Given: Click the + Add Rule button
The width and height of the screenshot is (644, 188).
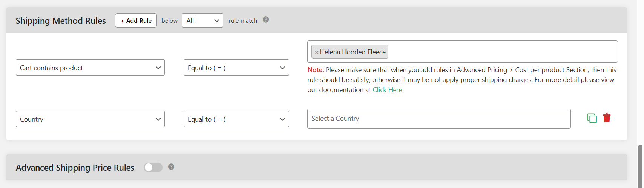Looking at the screenshot, I should [x=136, y=20].
